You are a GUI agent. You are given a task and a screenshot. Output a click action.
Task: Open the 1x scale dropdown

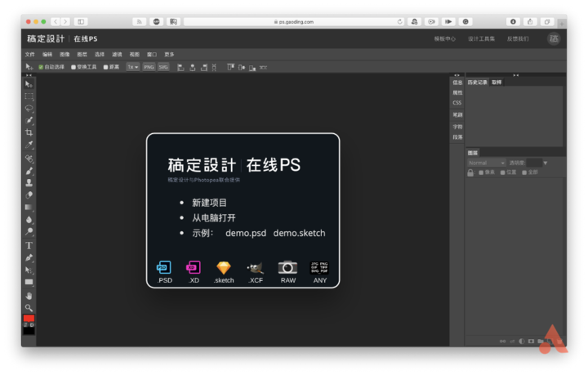pyautogui.click(x=133, y=67)
